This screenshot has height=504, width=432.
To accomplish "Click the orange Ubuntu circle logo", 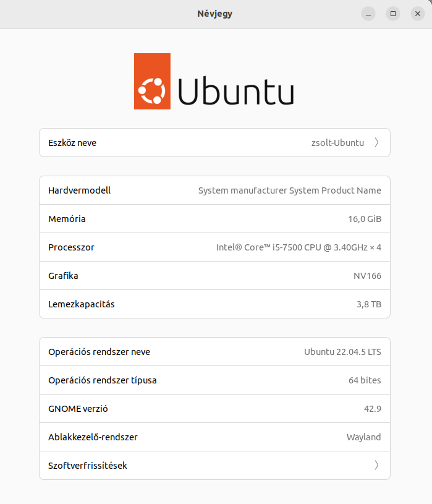I will tap(152, 81).
